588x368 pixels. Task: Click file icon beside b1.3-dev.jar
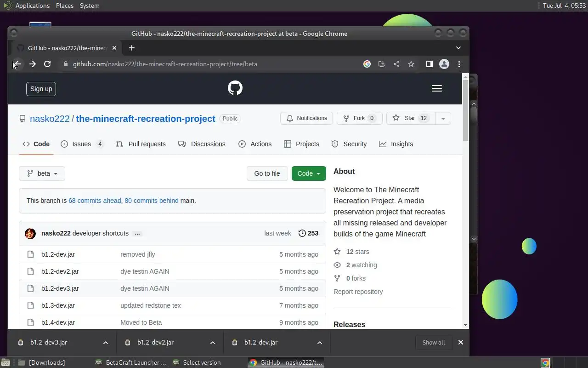[30, 305]
